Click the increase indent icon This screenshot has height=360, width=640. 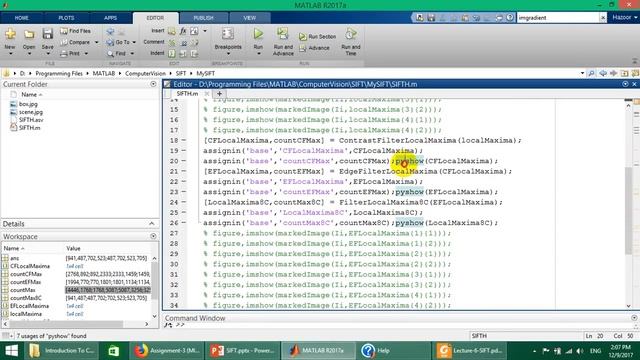point(183,53)
